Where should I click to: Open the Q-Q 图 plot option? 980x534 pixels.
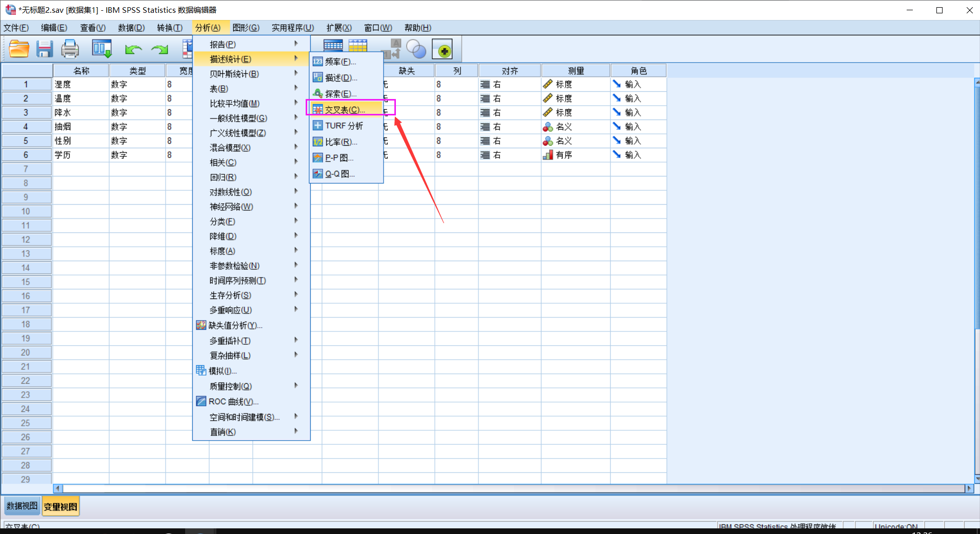[x=346, y=174]
